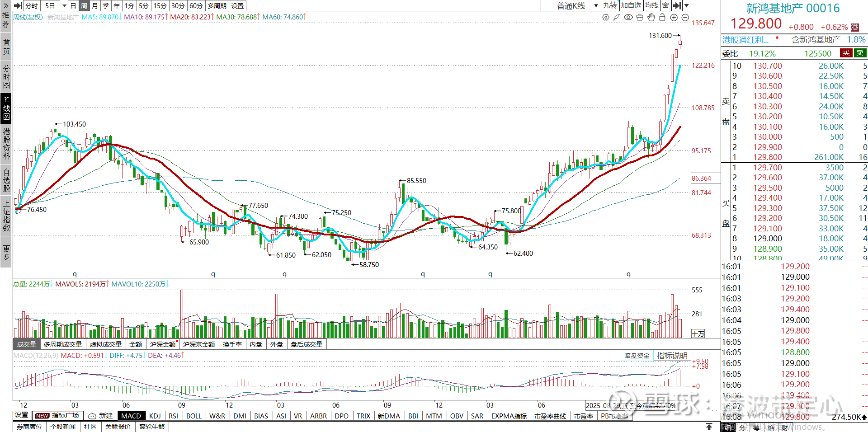868x432 pixels.
Task: Zoom out with the minus circle icon
Action: [685, 17]
